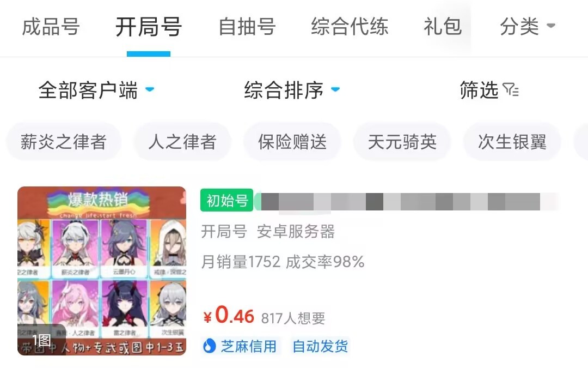Open the 礼包 tab

pyautogui.click(x=443, y=27)
